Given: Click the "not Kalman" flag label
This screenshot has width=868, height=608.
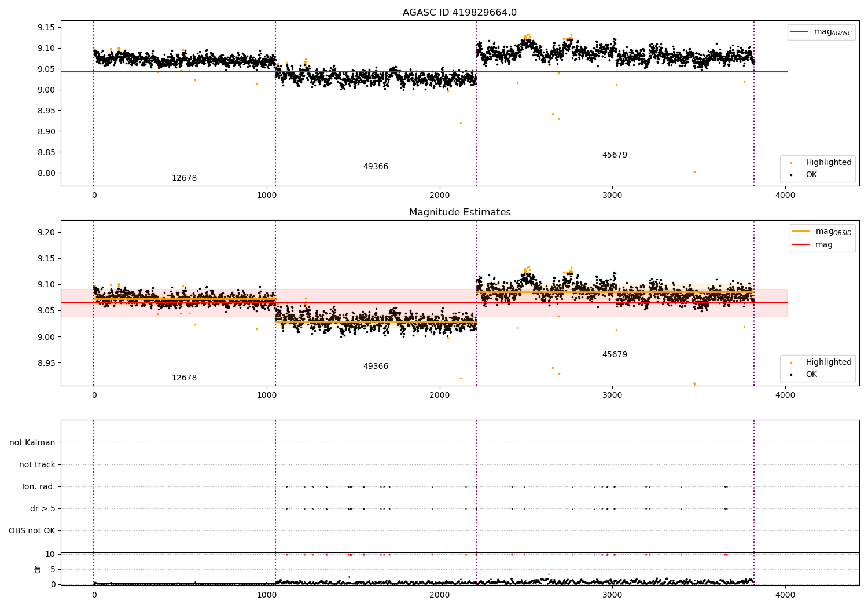Looking at the screenshot, I should pyautogui.click(x=32, y=443).
